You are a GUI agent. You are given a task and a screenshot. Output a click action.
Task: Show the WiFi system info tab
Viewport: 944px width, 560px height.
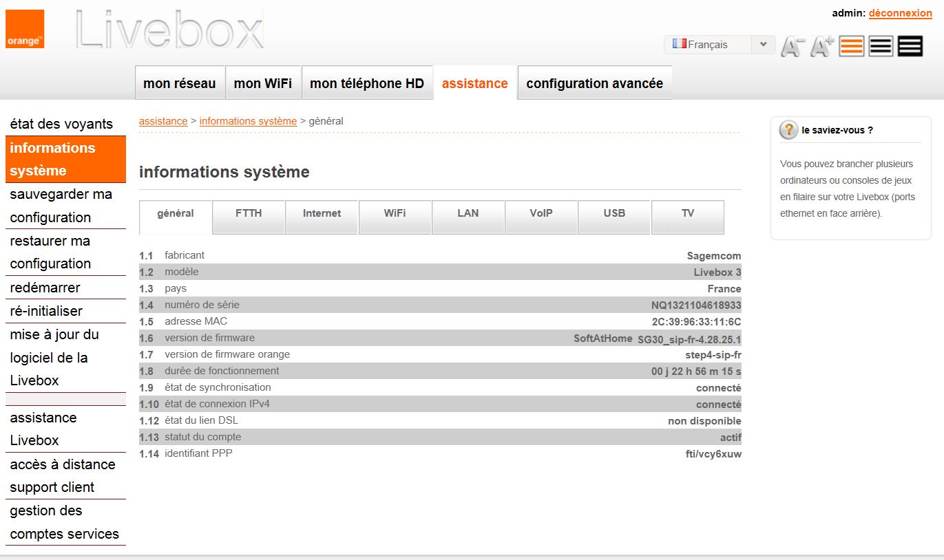(x=395, y=217)
